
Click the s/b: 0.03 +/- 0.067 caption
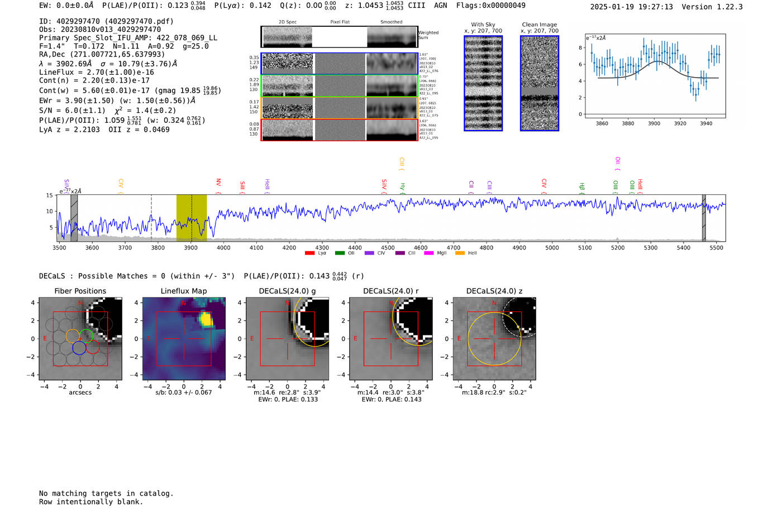[x=184, y=392]
